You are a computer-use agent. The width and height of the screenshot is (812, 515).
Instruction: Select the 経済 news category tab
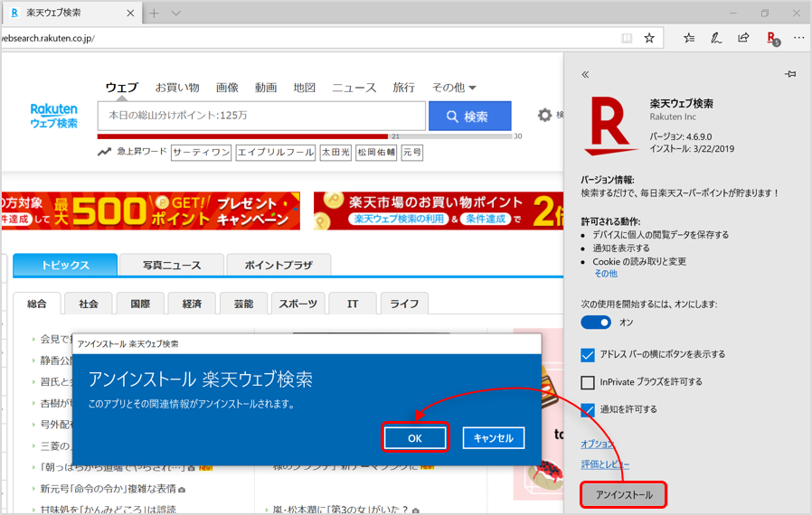click(x=192, y=304)
